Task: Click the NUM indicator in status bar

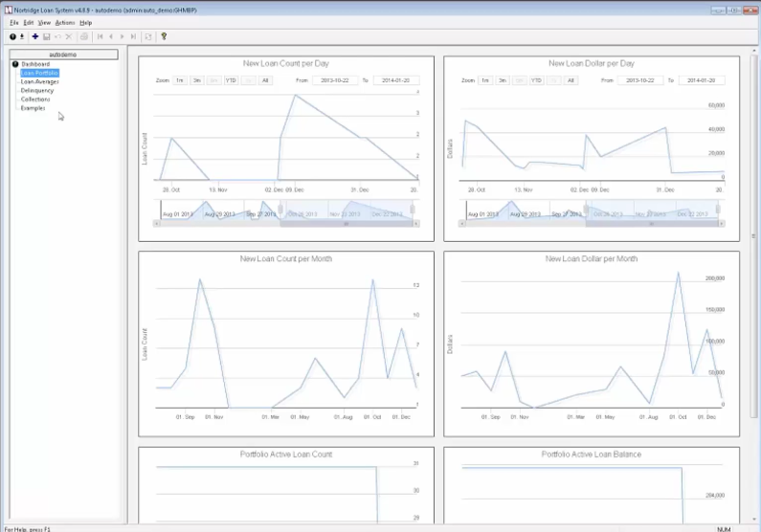Action: coord(724,529)
